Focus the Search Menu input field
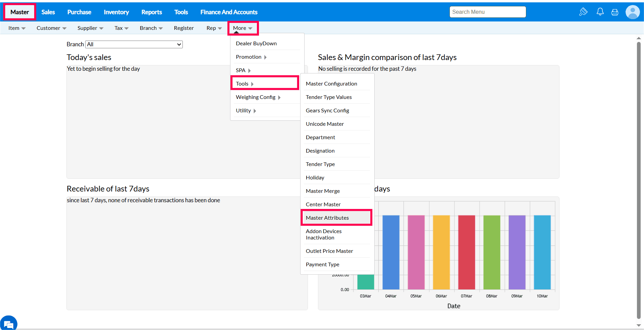Viewport: 644px width, 330px height. pyautogui.click(x=487, y=12)
